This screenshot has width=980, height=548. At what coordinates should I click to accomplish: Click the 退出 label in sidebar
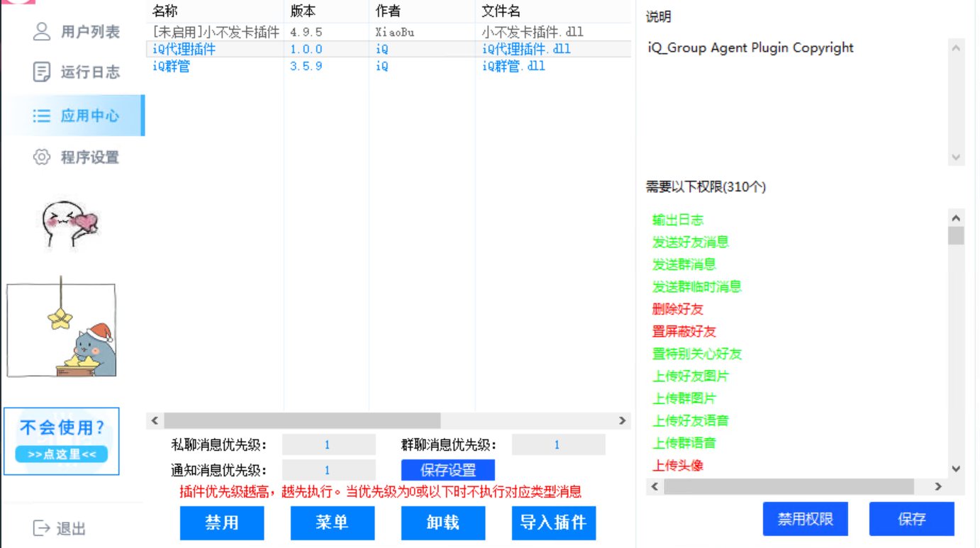pyautogui.click(x=71, y=529)
